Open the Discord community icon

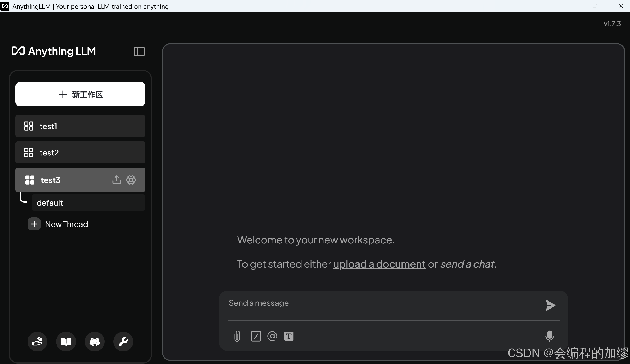[94, 342]
